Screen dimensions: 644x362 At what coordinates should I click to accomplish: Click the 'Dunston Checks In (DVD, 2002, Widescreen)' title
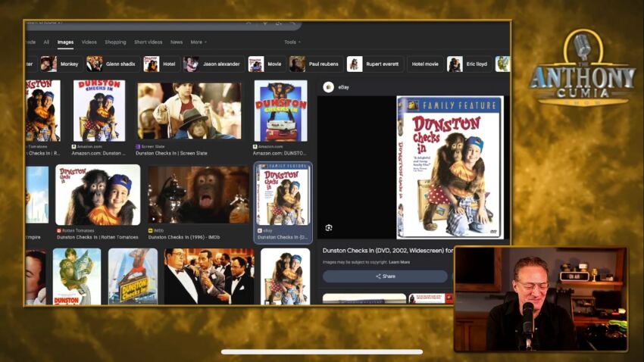click(x=388, y=251)
